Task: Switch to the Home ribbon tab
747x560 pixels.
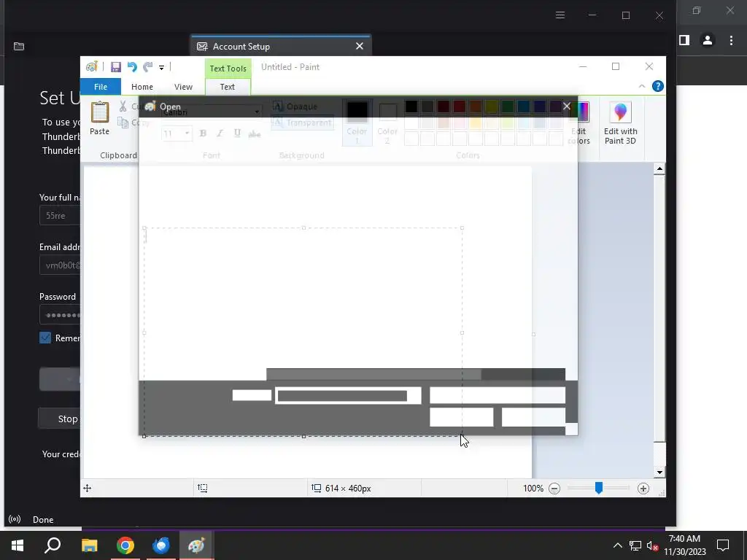Action: [142, 87]
